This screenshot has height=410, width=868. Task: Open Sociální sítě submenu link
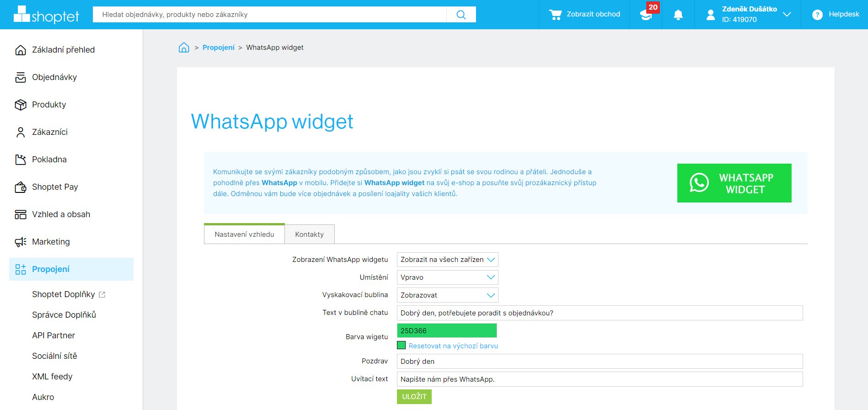coord(54,356)
